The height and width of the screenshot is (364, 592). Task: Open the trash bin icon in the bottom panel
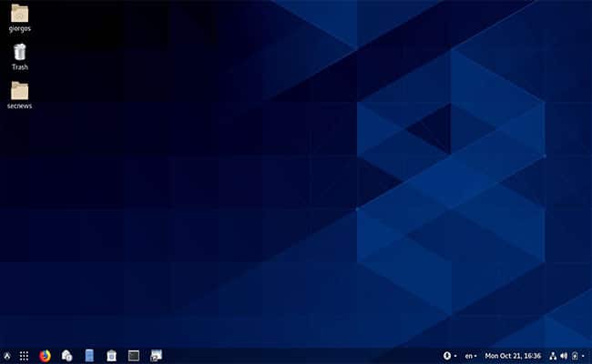pyautogui.click(x=111, y=356)
